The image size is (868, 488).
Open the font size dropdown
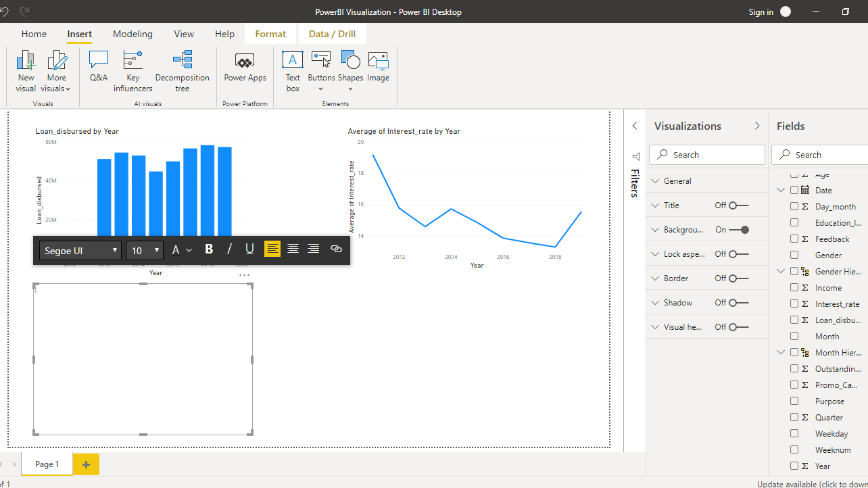145,250
